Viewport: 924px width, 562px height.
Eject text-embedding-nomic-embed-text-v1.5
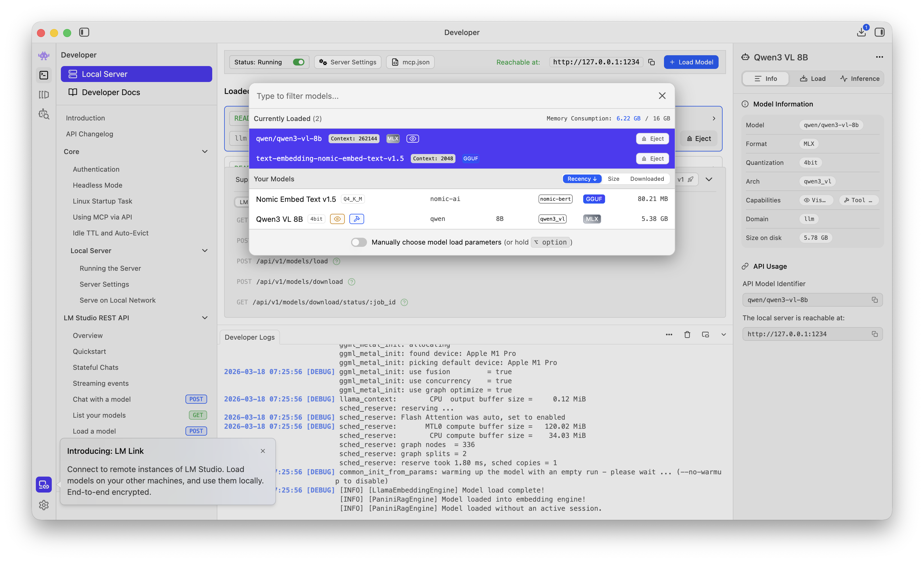pyautogui.click(x=653, y=159)
